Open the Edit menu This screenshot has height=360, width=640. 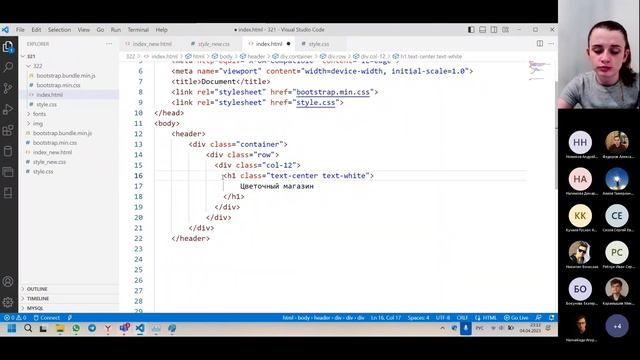tap(36, 30)
